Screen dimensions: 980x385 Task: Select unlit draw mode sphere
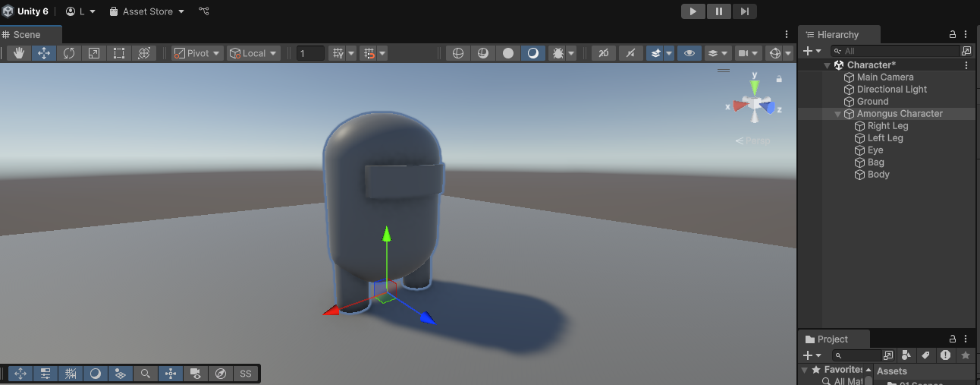508,53
